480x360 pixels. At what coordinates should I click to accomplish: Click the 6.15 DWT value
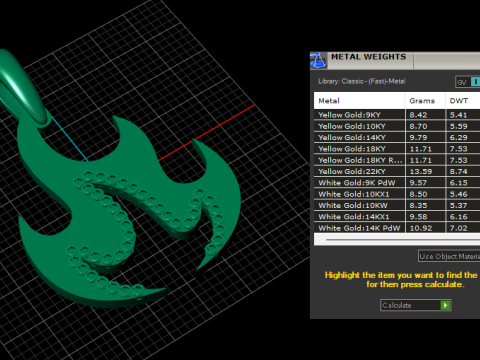point(459,183)
